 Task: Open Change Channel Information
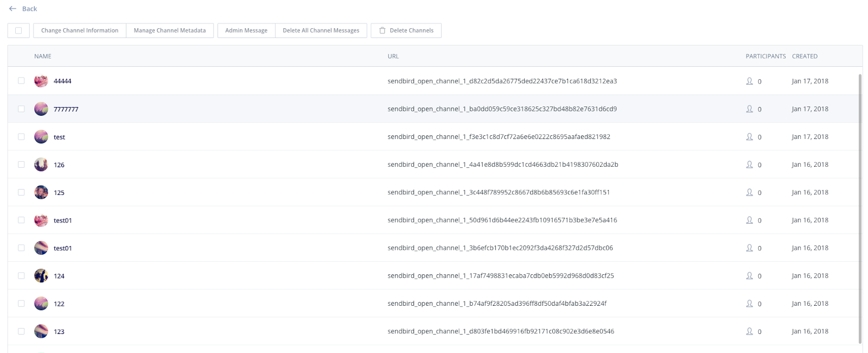tap(80, 30)
